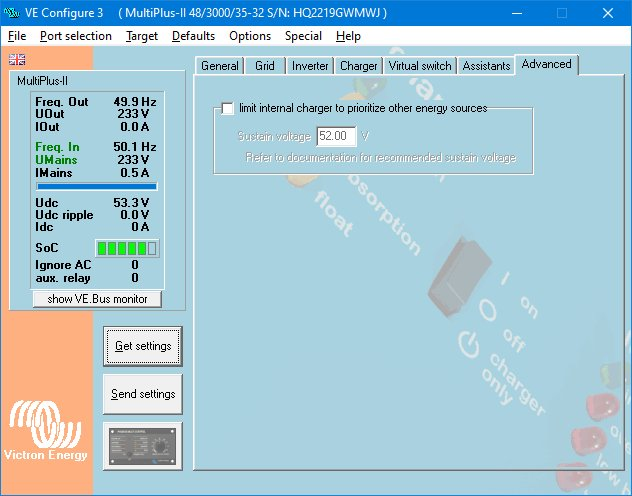Open the Help menu
Image resolution: width=632 pixels, height=496 pixels.
point(348,36)
